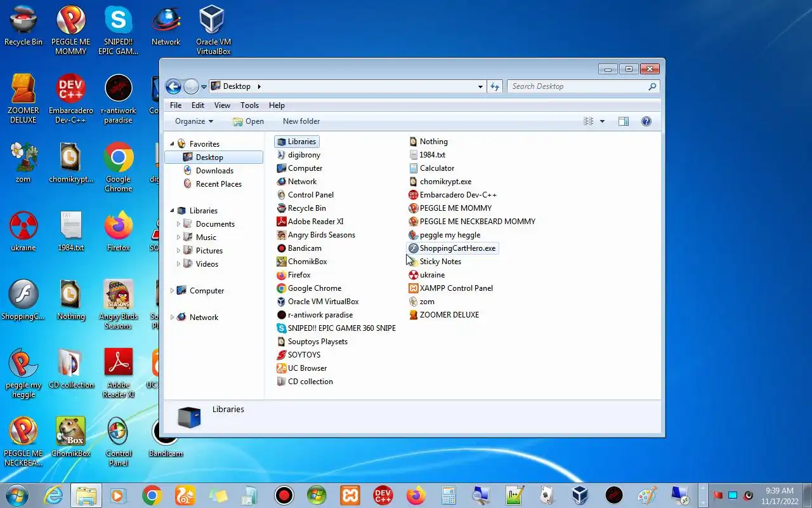
Task: Open the recent pages dropdown beside Forward
Action: (x=204, y=86)
